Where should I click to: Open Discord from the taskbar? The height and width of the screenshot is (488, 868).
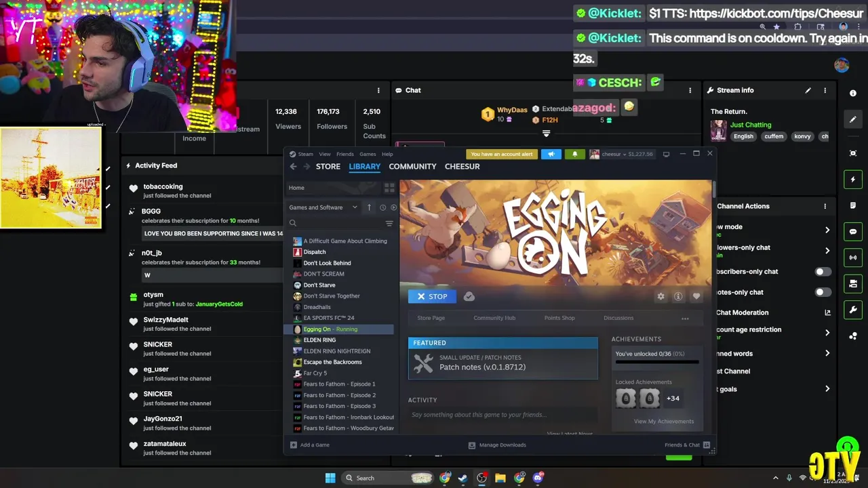pyautogui.click(x=538, y=478)
